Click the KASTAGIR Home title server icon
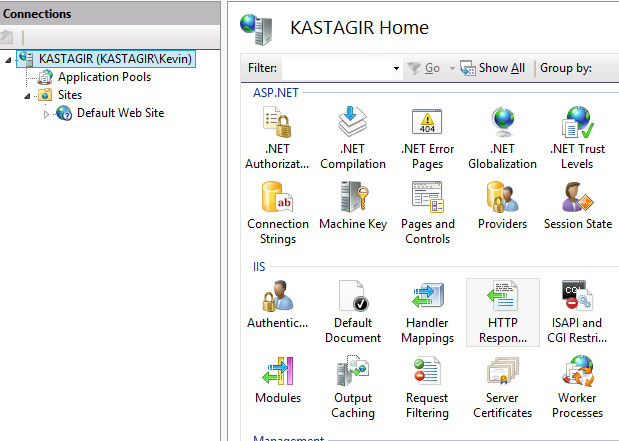Viewport: 619px width, 441px height. coord(256,29)
